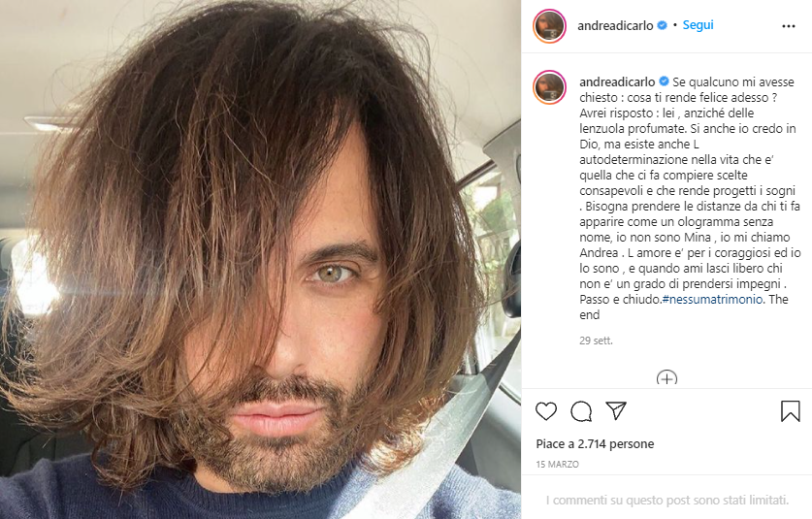This screenshot has height=519, width=812.
Task: Open andreadicarlo username in the caption
Action: tap(617, 81)
